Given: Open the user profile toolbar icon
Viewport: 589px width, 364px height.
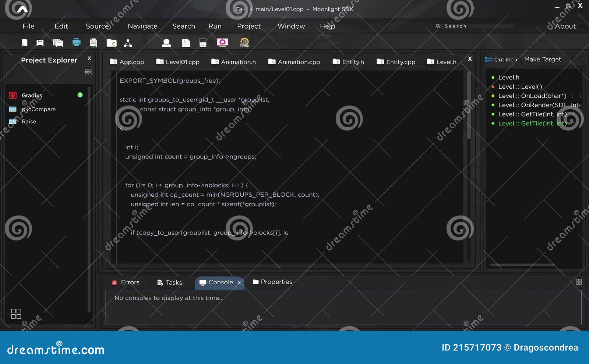Looking at the screenshot, I should click(166, 43).
